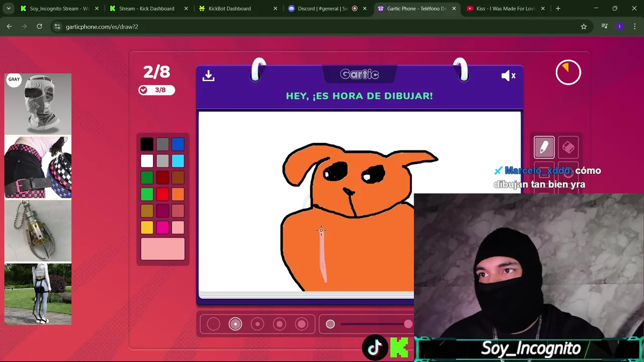
Task: Click the HEY, ¡ES HORA DE DIBUJAR! heading
Action: (359, 96)
